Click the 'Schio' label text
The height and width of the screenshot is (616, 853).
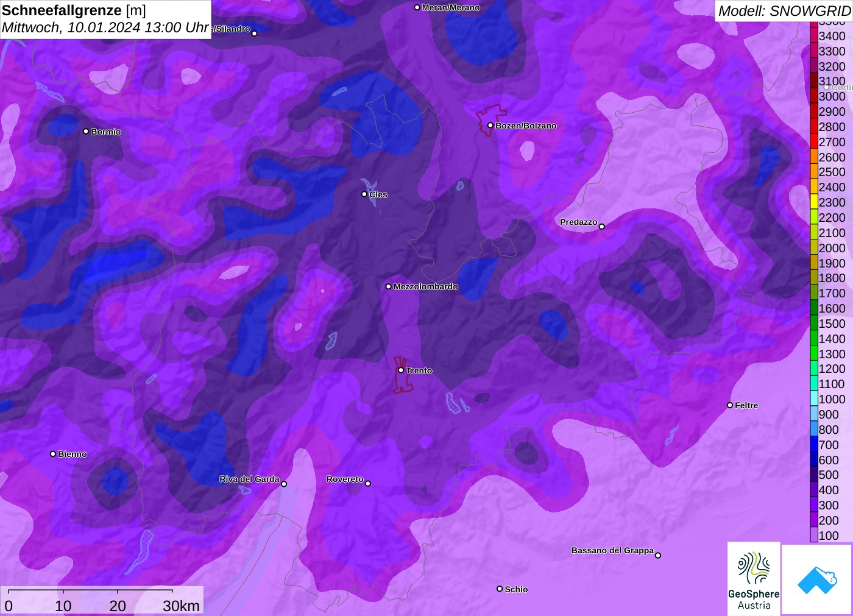[x=516, y=589]
